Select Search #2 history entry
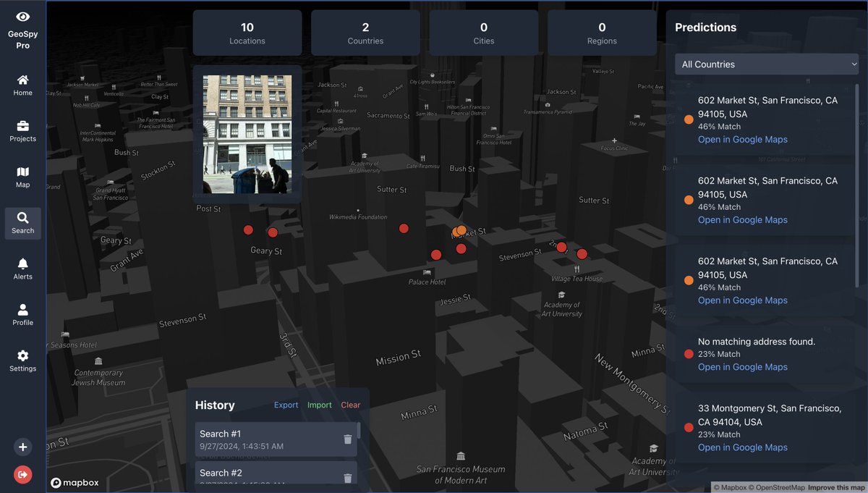The width and height of the screenshot is (868, 493). [276, 473]
